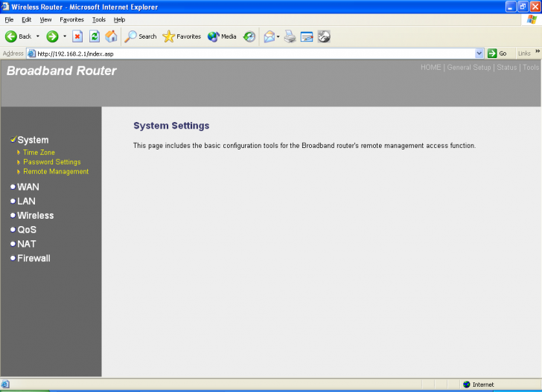Click the Forward arrow button

pos(53,36)
